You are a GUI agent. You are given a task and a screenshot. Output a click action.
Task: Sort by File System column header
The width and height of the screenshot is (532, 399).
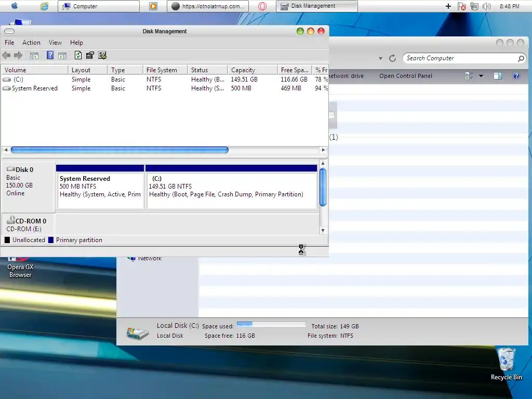165,70
